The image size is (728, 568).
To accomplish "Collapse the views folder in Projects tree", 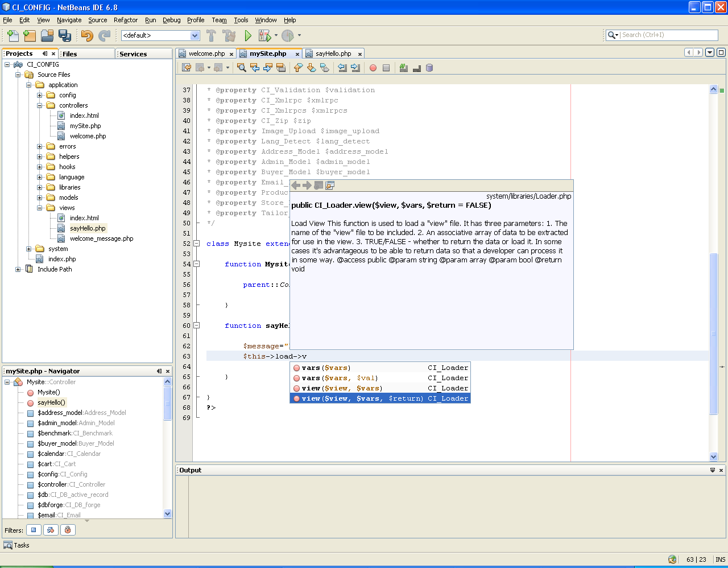I will click(x=38, y=208).
